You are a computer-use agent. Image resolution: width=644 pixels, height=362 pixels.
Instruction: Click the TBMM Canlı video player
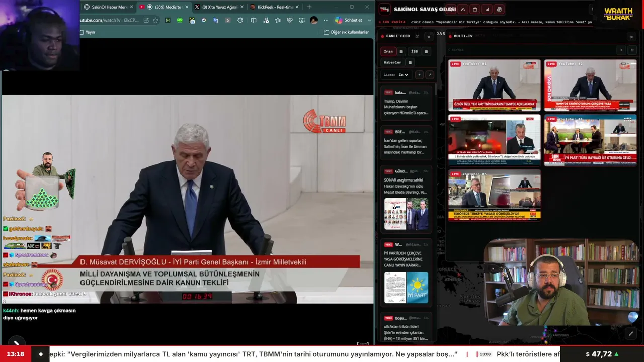tap(187, 199)
